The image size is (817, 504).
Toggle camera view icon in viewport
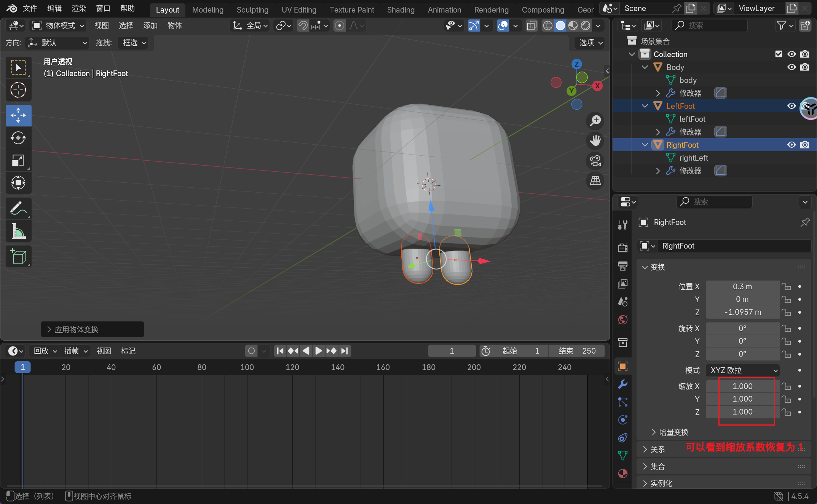coord(595,161)
